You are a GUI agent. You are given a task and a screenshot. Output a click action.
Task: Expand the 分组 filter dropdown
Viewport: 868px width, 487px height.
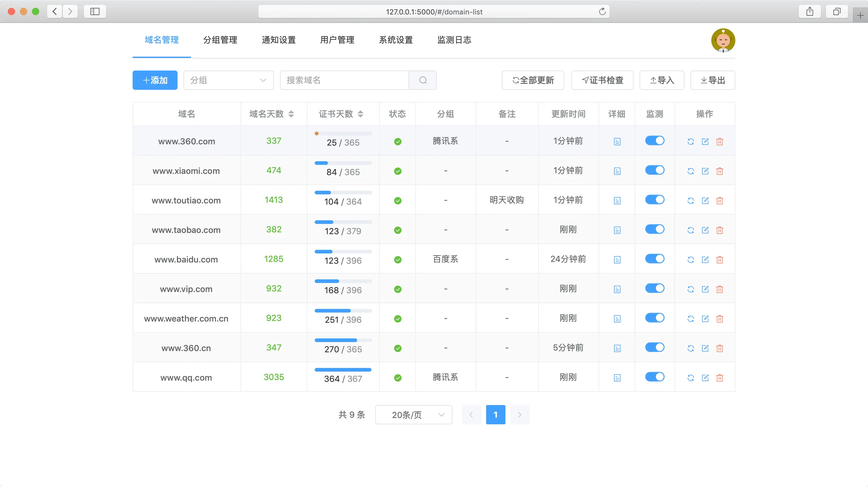pos(228,80)
